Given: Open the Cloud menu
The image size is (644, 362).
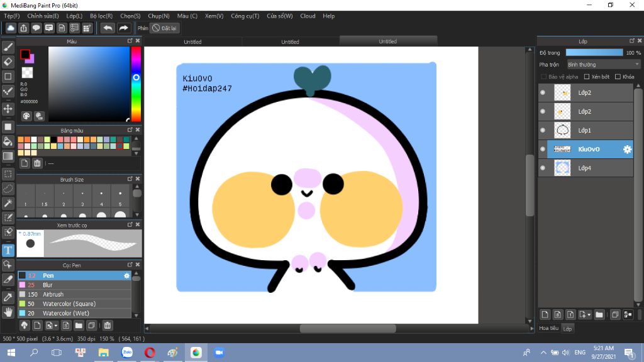Looking at the screenshot, I should 308,16.
